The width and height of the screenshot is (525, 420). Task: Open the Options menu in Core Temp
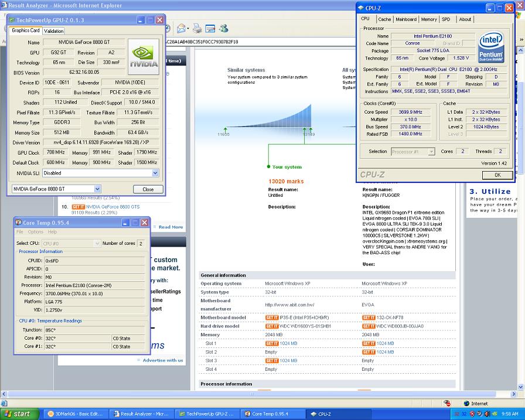36,232
